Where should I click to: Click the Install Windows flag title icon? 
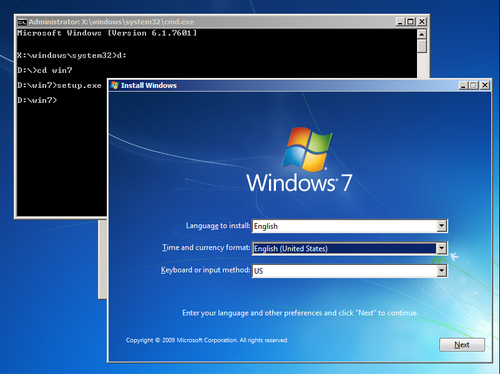[x=115, y=85]
